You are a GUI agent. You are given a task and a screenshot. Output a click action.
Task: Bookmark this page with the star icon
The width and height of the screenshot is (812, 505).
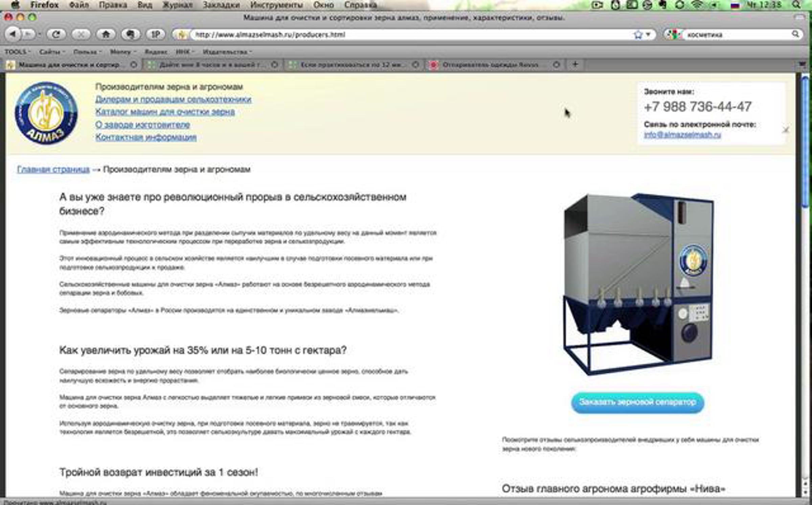click(638, 35)
